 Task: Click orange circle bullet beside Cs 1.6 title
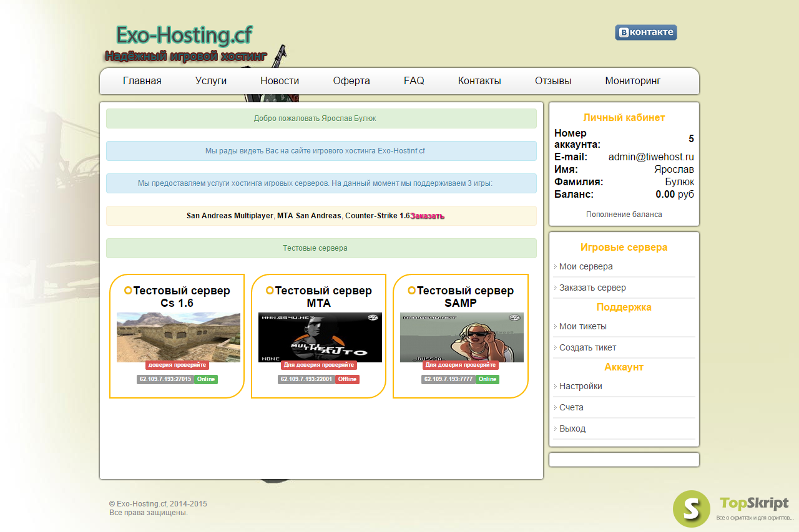(x=128, y=291)
